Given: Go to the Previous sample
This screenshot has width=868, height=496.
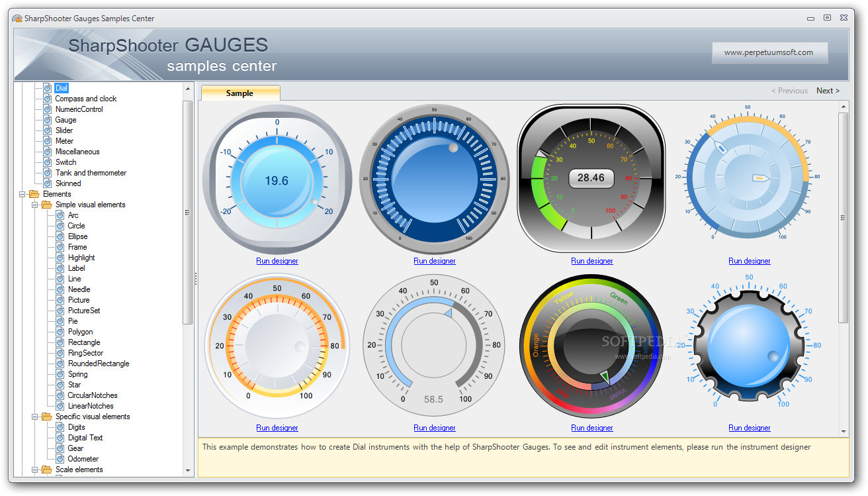Looking at the screenshot, I should [790, 91].
